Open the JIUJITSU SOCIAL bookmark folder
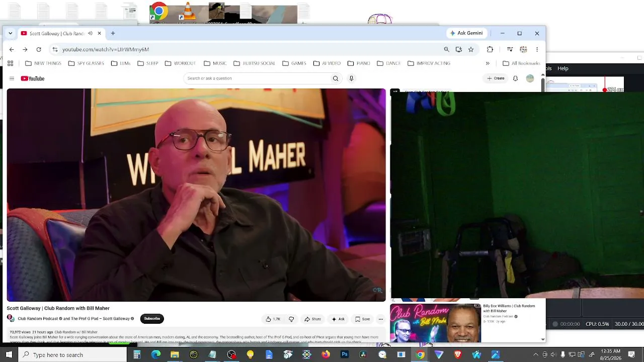The image size is (644, 362). pos(254,63)
